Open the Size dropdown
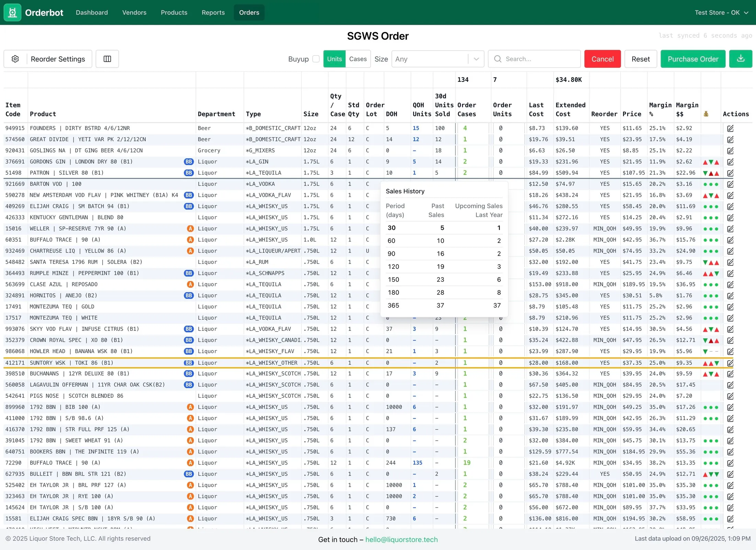756x550 pixels. coord(437,59)
